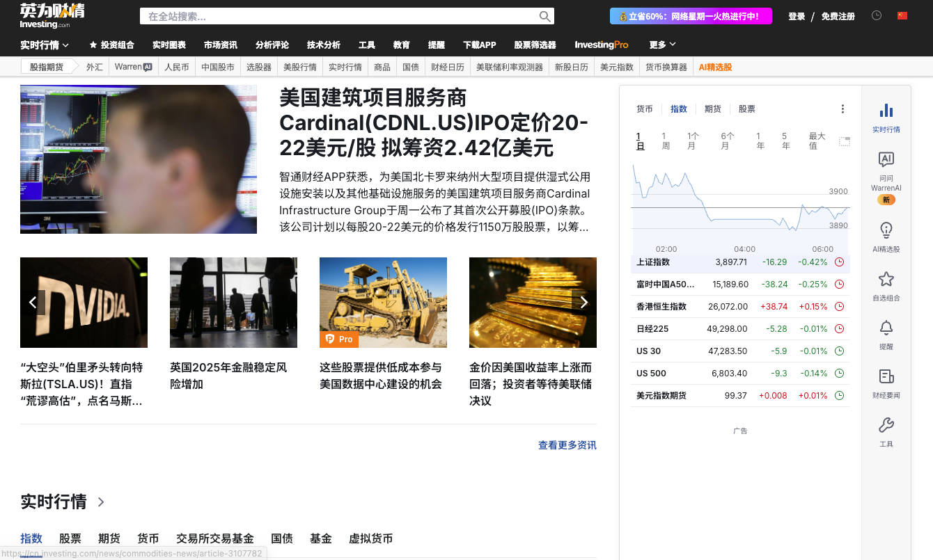Open 自选组合 via the star icon
This screenshot has width=933, height=560.
coord(886,279)
